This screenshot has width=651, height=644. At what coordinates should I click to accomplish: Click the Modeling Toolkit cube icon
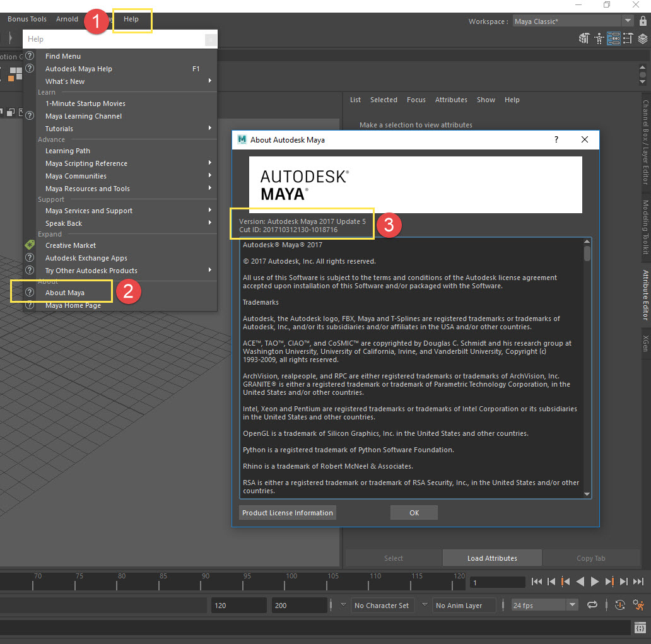(x=585, y=38)
